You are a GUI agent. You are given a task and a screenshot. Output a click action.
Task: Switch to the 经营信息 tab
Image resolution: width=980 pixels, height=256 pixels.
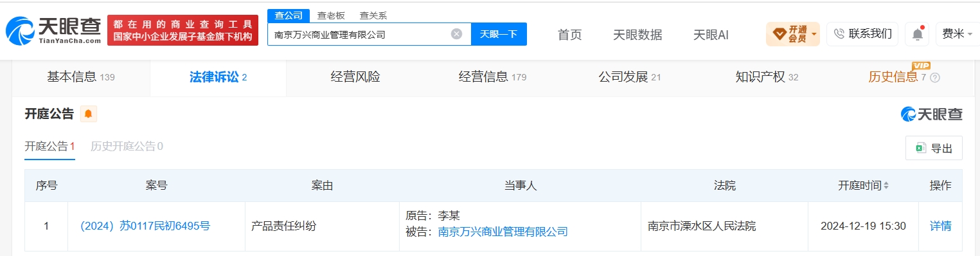[492, 77]
